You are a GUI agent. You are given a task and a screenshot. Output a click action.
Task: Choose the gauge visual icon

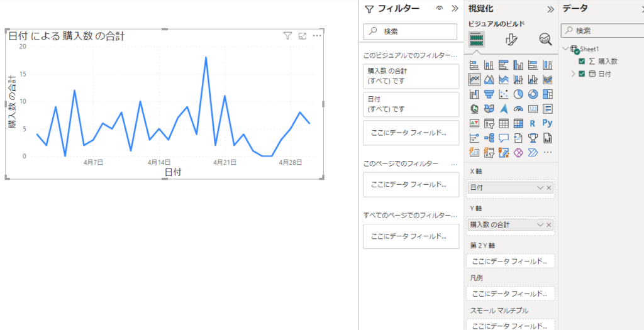[519, 109]
